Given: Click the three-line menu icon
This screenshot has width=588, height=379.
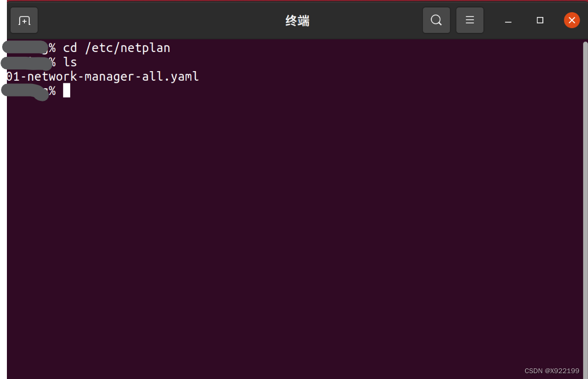Looking at the screenshot, I should 470,20.
